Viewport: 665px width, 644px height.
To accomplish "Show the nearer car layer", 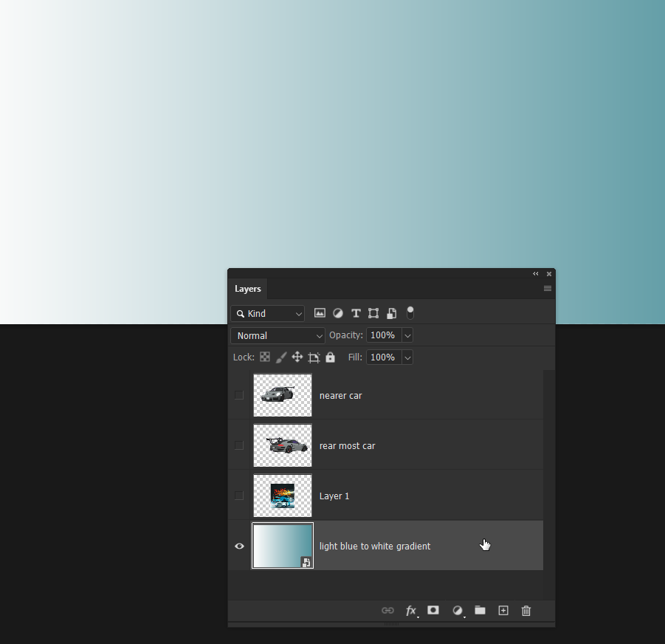I will pyautogui.click(x=238, y=394).
